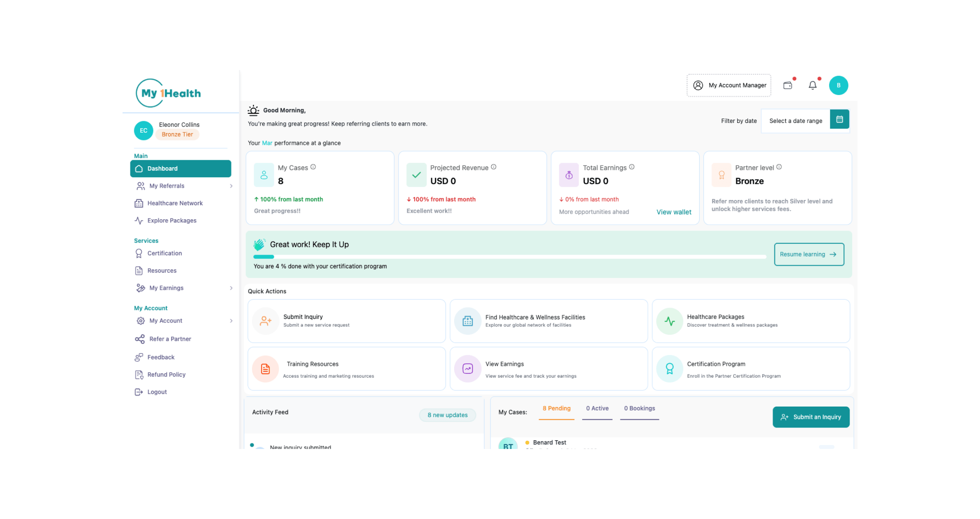The height and width of the screenshot is (519, 980).
Task: Click the Bronze Tier badge
Action: click(177, 135)
